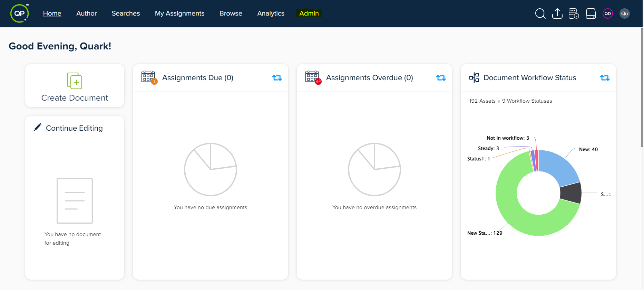This screenshot has width=644, height=290.
Task: Click 'You have no document for editing' text
Action: 72,238
